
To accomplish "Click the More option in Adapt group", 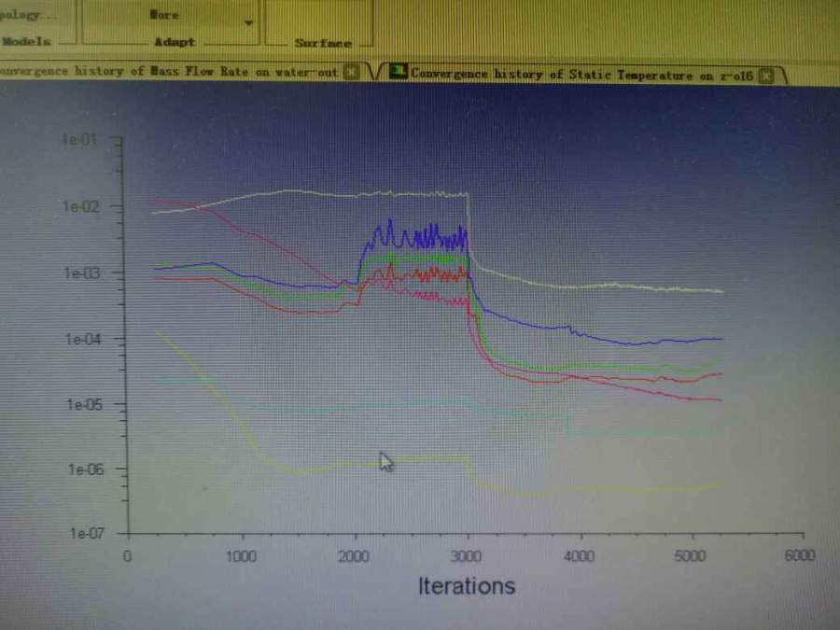I will 164,15.
